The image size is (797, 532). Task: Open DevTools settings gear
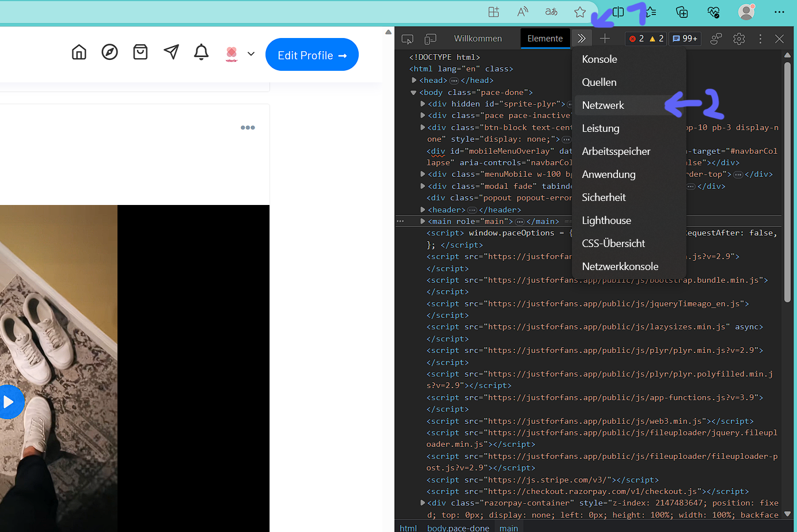click(739, 39)
